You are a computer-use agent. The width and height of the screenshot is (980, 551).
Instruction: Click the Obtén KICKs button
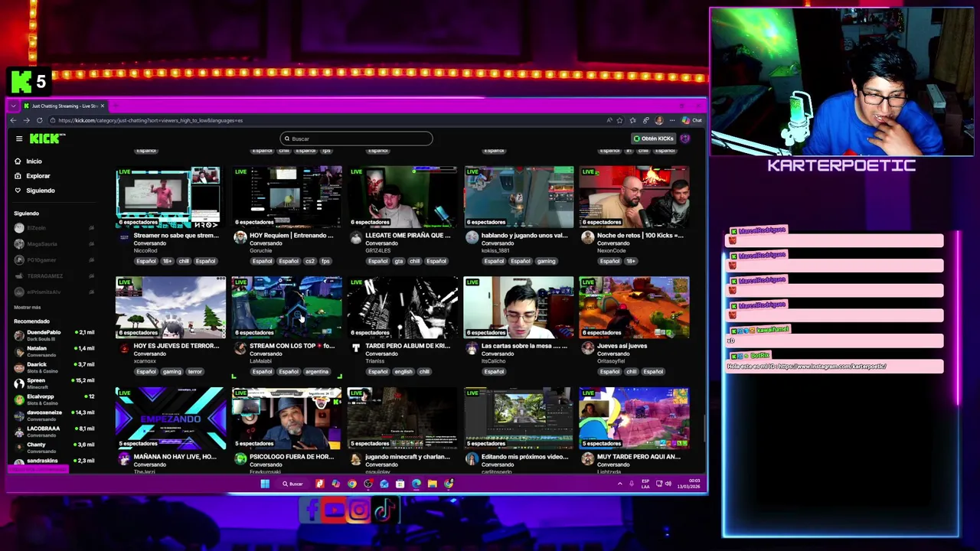pyautogui.click(x=653, y=139)
